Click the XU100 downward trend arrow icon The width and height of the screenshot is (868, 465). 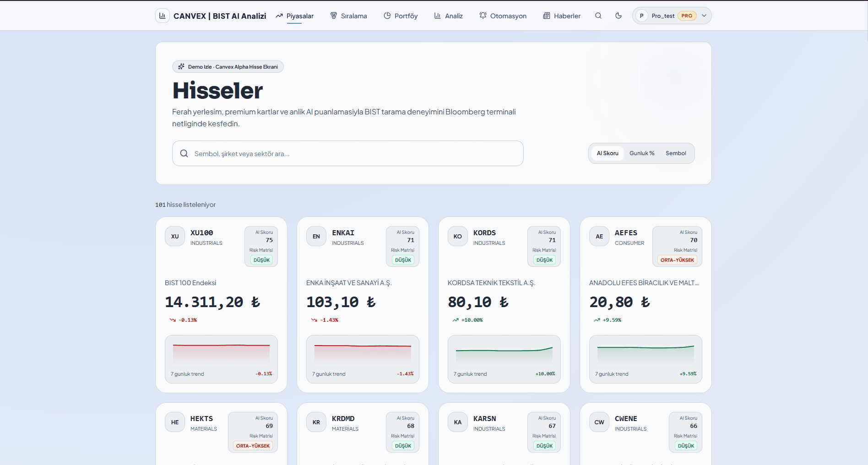(x=173, y=320)
